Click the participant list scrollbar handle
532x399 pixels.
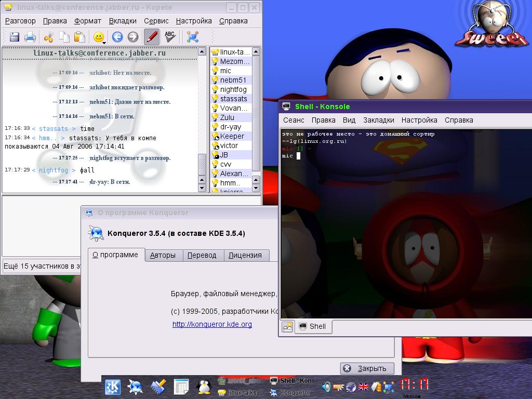[256, 113]
